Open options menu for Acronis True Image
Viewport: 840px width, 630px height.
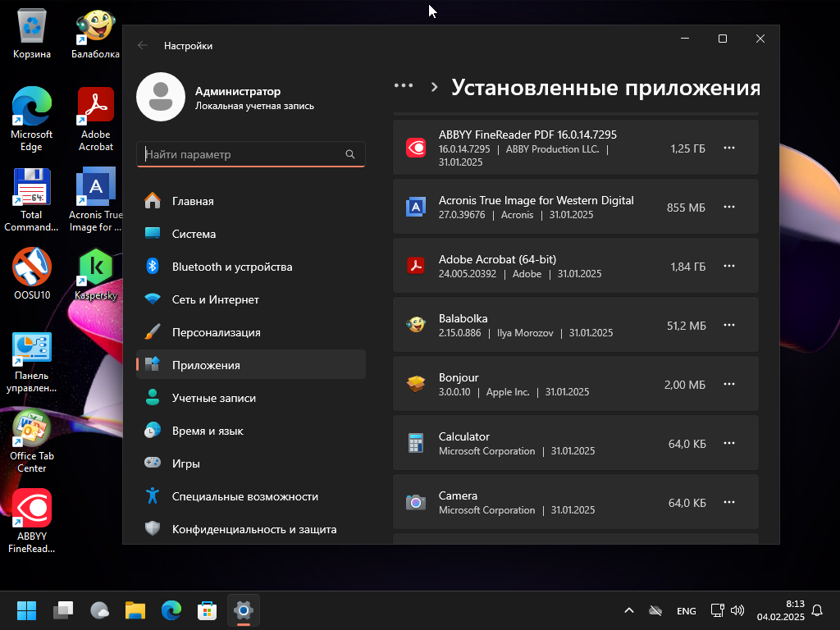pyautogui.click(x=729, y=207)
